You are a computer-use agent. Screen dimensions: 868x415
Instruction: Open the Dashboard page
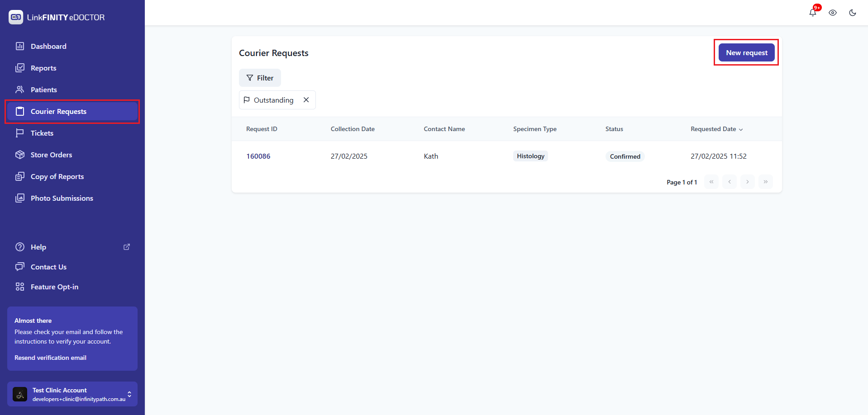48,46
